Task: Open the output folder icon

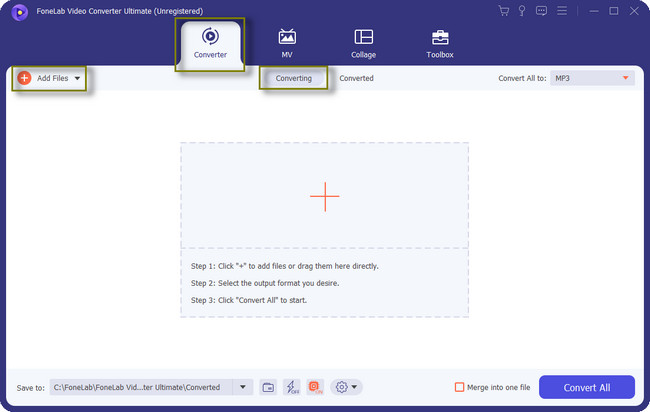Action: [x=268, y=388]
